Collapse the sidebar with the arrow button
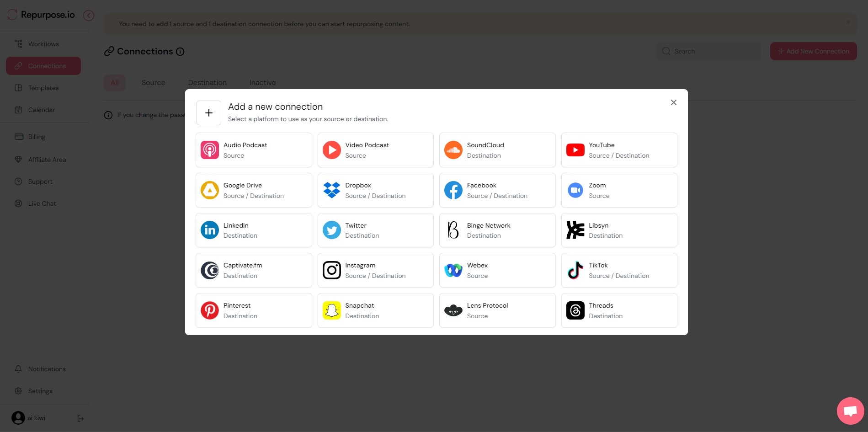The height and width of the screenshot is (432, 868). pos(89,16)
